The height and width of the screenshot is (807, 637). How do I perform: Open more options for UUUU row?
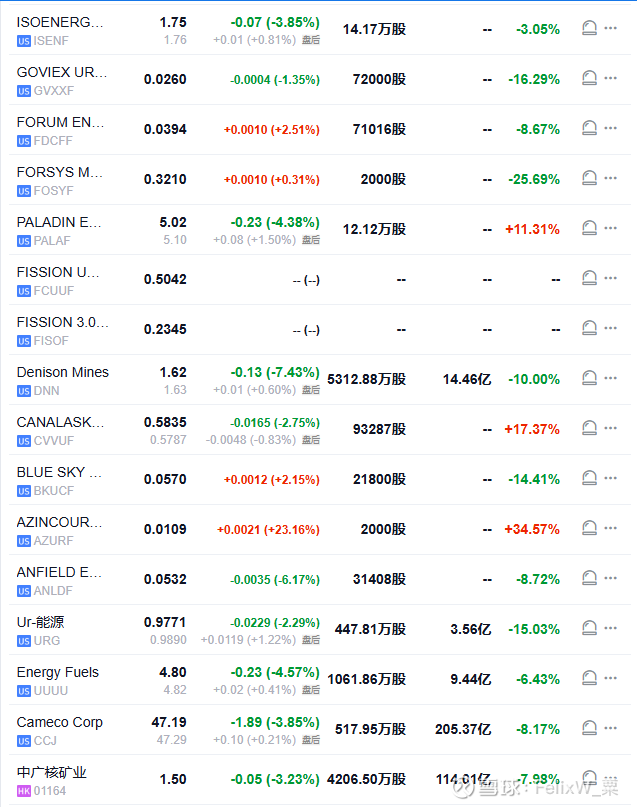[611, 678]
